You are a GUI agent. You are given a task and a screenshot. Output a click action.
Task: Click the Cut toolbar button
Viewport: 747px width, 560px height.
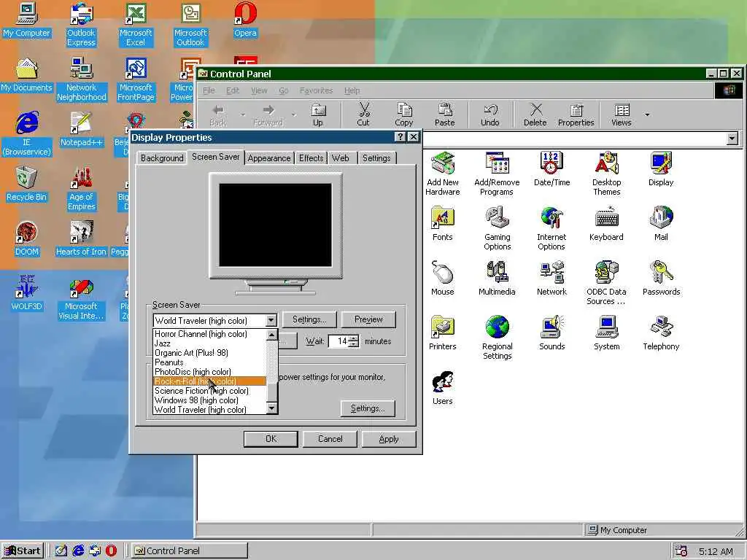pyautogui.click(x=363, y=115)
